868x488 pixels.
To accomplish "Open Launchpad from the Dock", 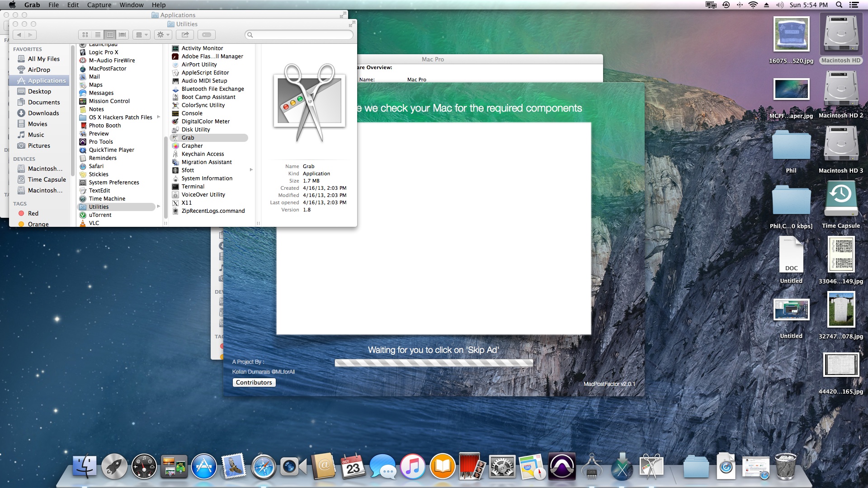I will (114, 467).
